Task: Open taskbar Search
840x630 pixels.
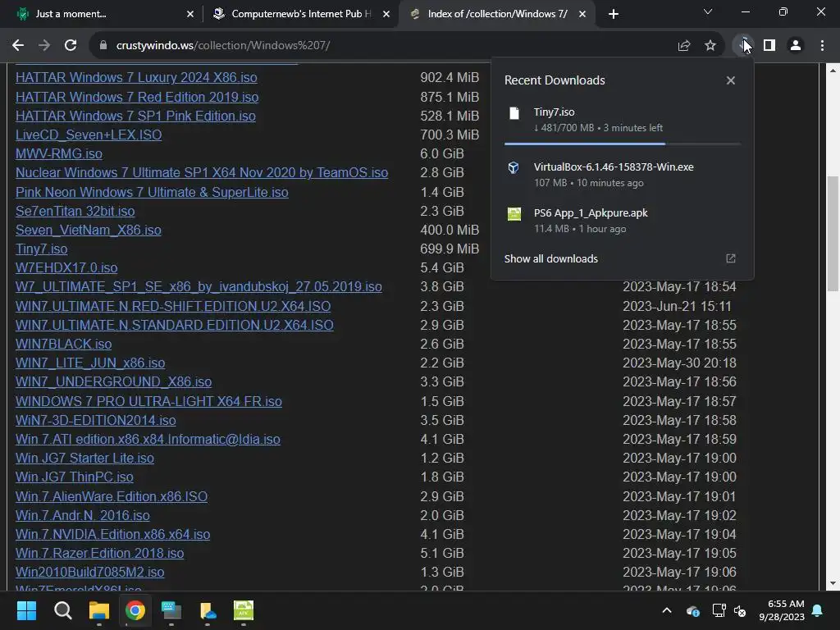Action: [x=62, y=610]
